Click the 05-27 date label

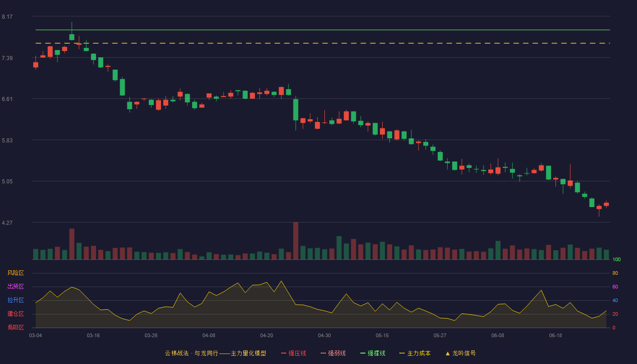click(440, 335)
